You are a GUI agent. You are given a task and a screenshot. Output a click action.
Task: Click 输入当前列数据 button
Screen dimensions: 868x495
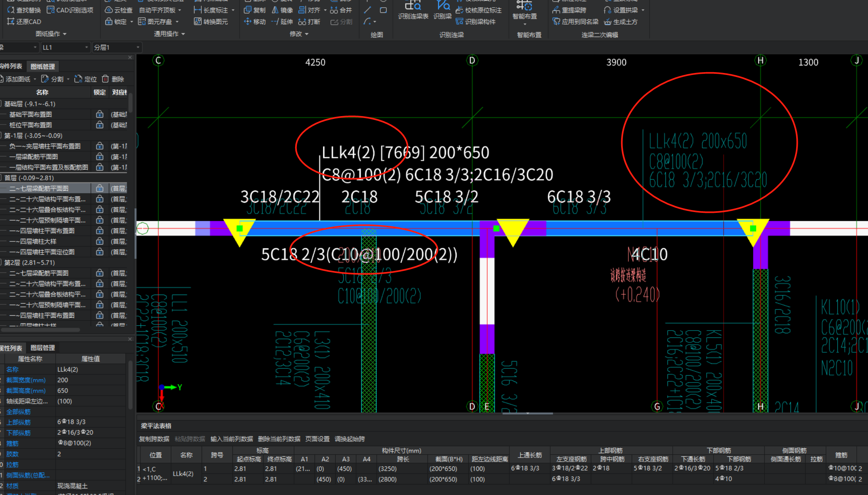click(x=232, y=439)
